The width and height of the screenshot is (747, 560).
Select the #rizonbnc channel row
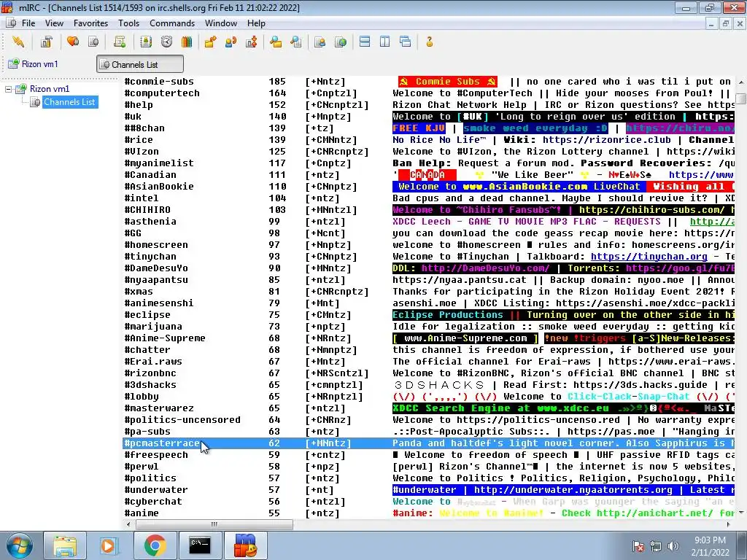tap(427, 373)
